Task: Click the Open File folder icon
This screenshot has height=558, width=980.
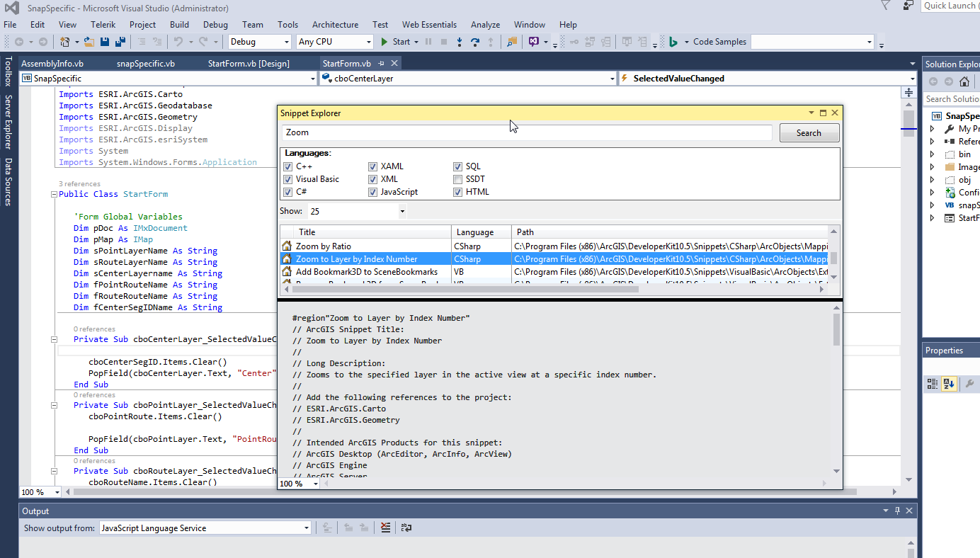Action: [x=89, y=42]
